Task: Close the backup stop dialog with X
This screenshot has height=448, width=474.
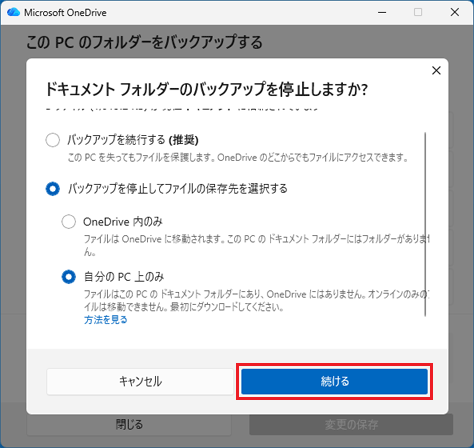Action: point(436,70)
